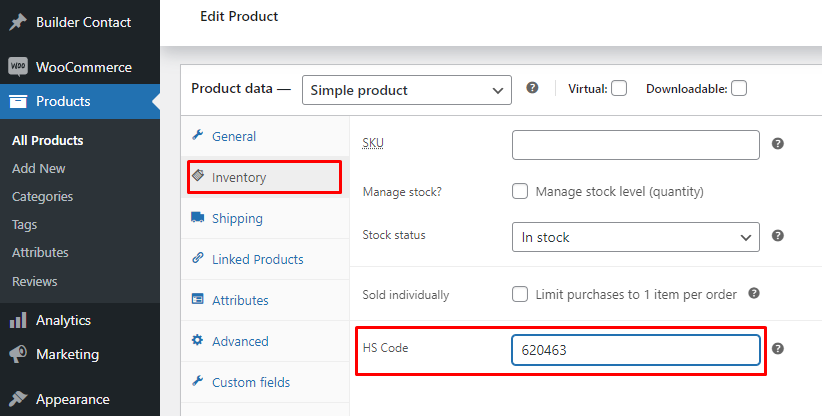Click help icon next to product type dropdown

tap(532, 88)
